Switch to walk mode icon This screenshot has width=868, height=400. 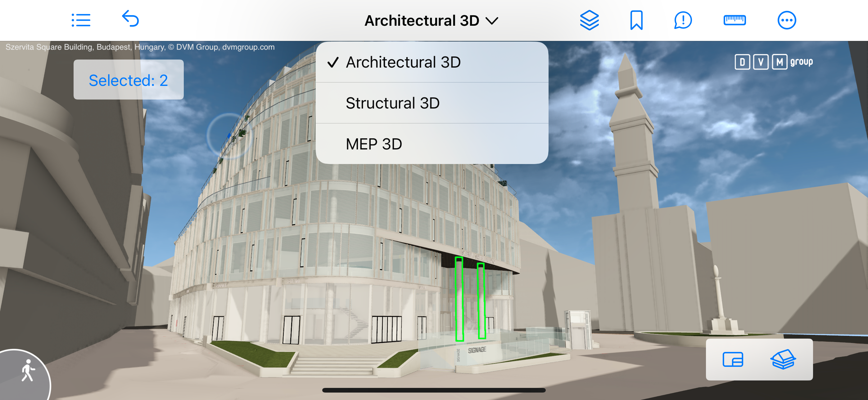(28, 370)
